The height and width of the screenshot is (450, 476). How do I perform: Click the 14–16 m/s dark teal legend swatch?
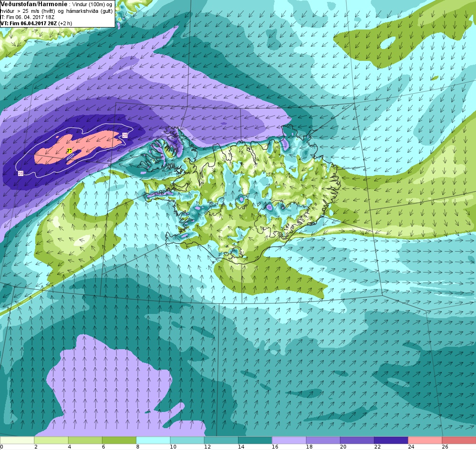click(255, 440)
